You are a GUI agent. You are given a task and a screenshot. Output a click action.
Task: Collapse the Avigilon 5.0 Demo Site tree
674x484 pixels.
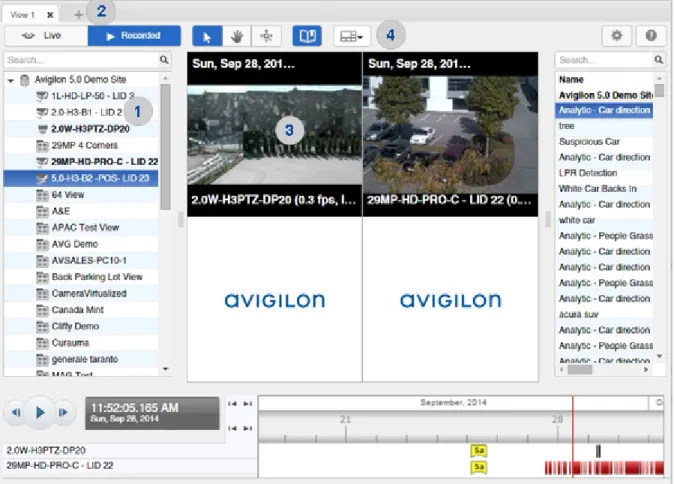pyautogui.click(x=11, y=80)
